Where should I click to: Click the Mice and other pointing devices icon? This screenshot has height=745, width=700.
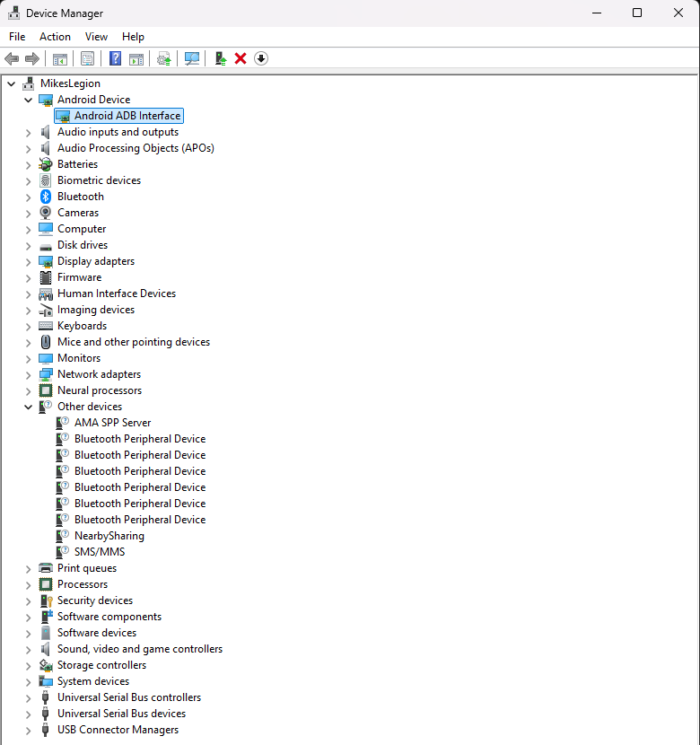coord(46,342)
